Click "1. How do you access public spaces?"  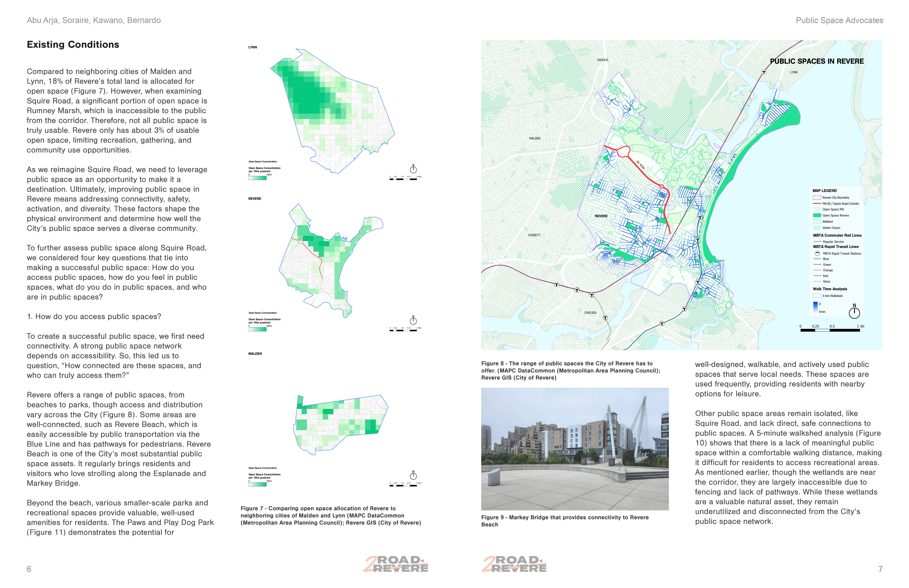(94, 316)
